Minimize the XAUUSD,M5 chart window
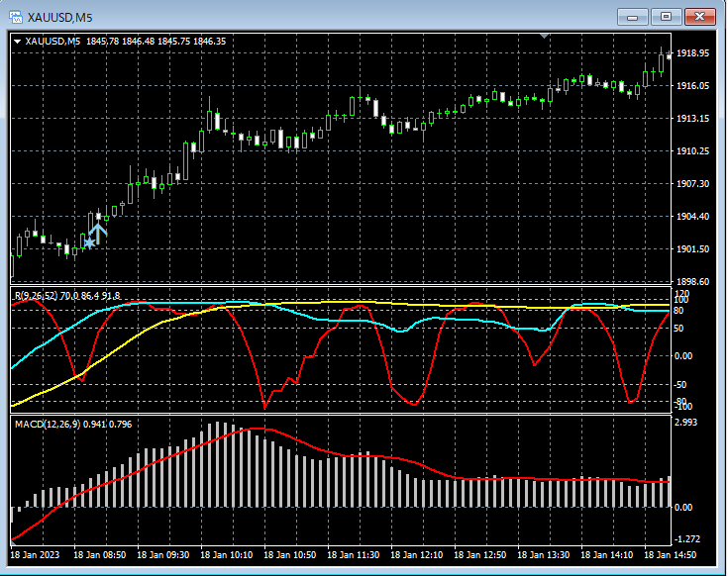The height and width of the screenshot is (576, 728). pyautogui.click(x=634, y=17)
